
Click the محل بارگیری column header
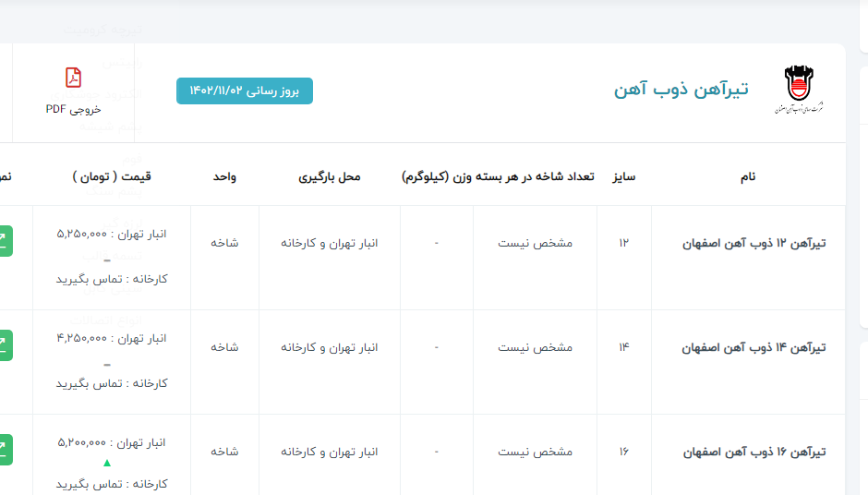pos(330,176)
